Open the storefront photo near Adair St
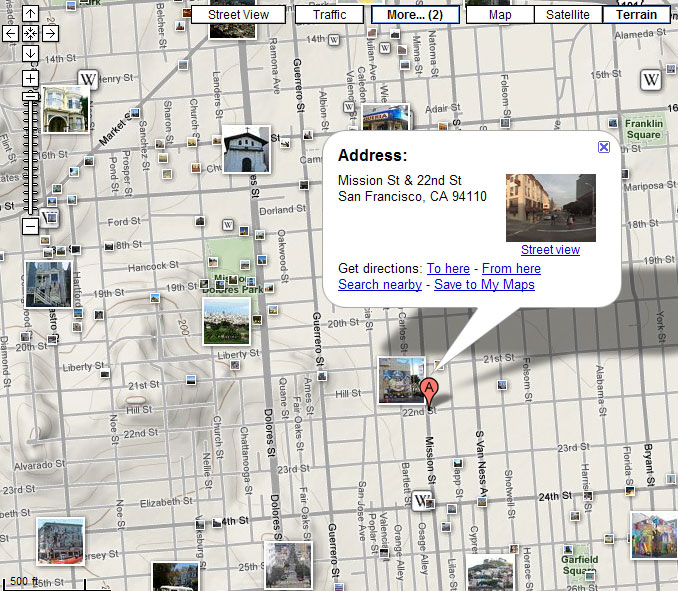The image size is (678, 591). coord(385,118)
